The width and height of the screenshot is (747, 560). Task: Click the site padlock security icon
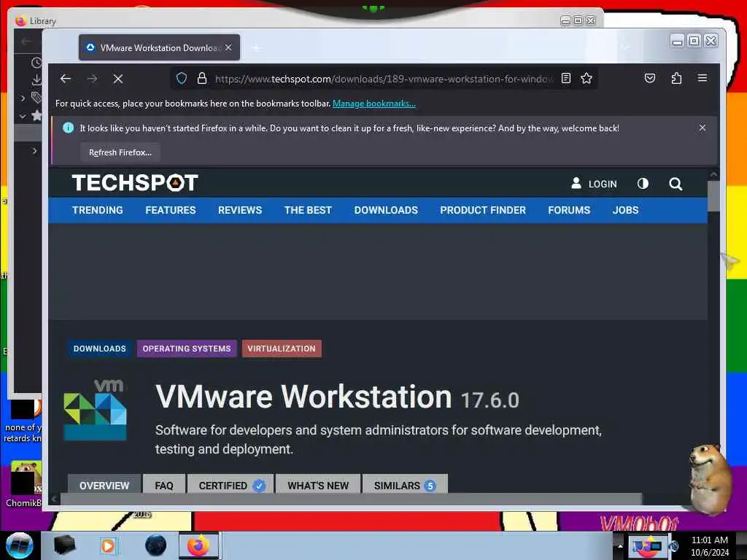(202, 78)
